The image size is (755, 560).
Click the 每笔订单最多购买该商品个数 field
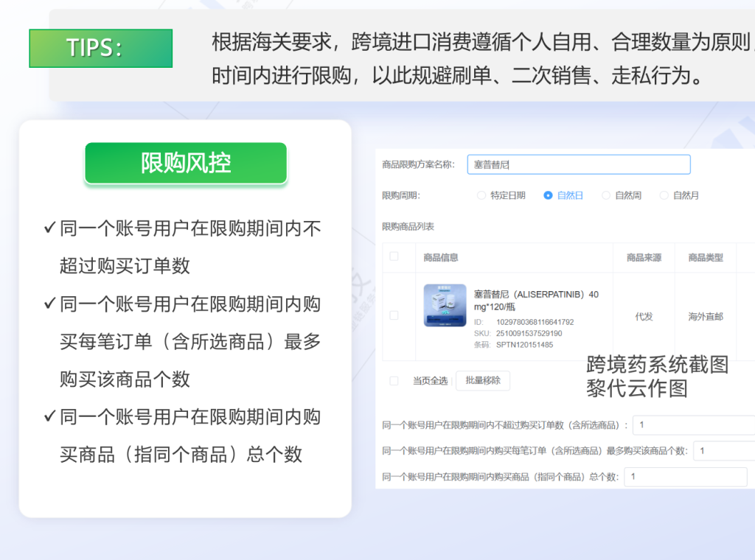(x=724, y=451)
